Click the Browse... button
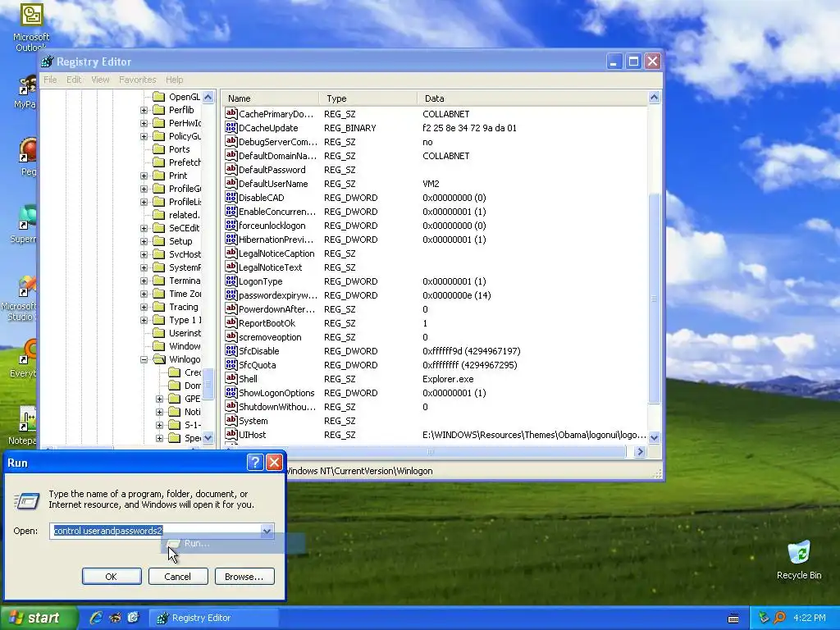The height and width of the screenshot is (630, 840). [x=244, y=577]
